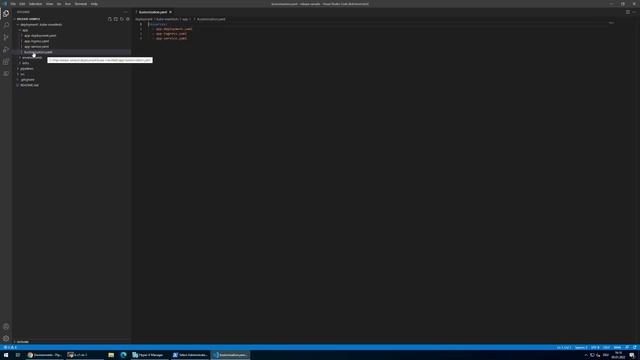Open the Windows Action Center notification icon
This screenshot has width=640, height=360.
(x=632, y=355)
